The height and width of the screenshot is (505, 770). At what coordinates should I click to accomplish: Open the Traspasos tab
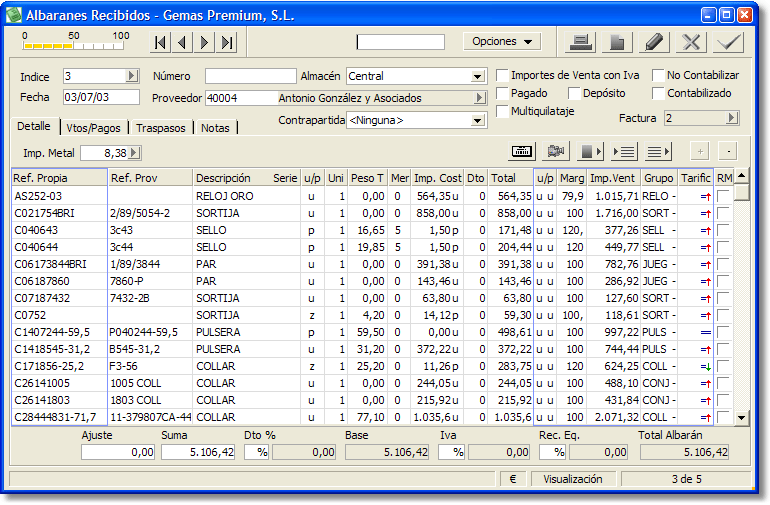161,128
